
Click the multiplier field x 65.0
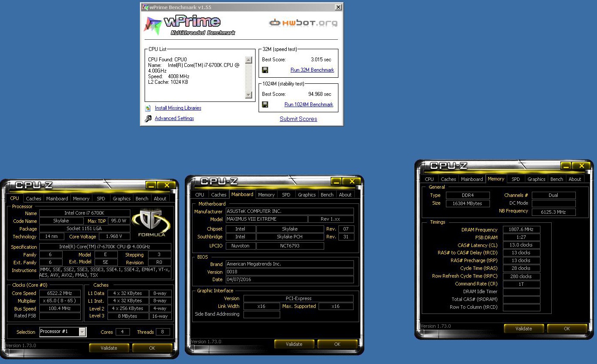coord(60,301)
